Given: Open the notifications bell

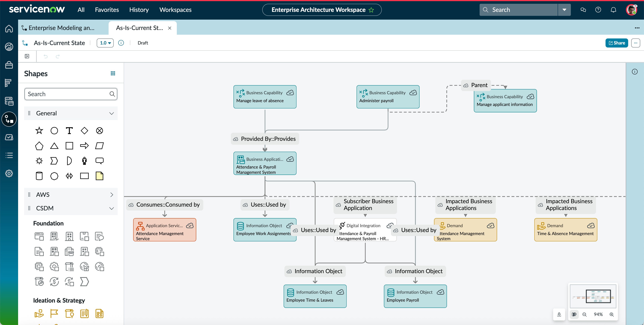Looking at the screenshot, I should tap(613, 10).
